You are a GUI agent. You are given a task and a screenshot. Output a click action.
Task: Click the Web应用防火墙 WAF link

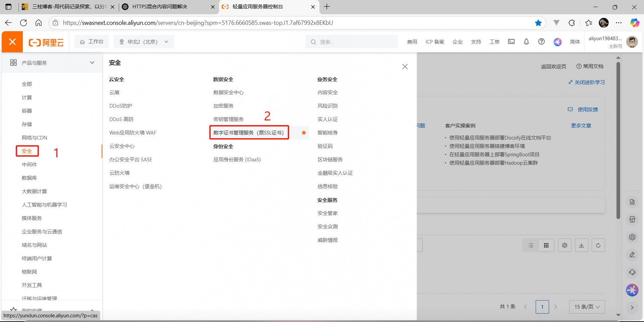click(x=132, y=132)
